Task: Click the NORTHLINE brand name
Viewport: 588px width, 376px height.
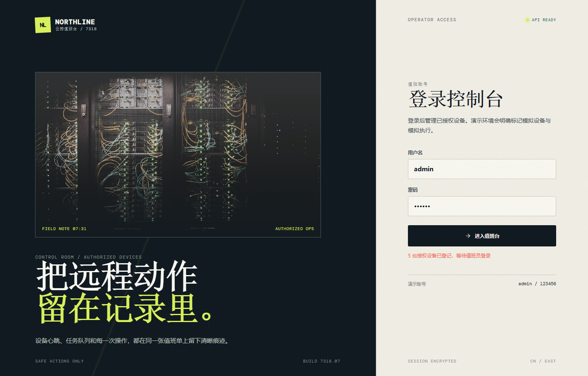Action: click(x=75, y=22)
